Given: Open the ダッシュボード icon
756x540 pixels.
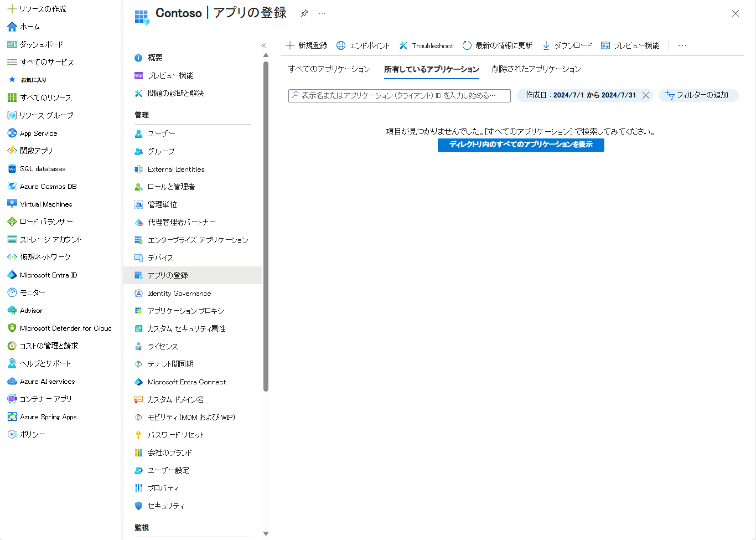Looking at the screenshot, I should click(x=12, y=44).
